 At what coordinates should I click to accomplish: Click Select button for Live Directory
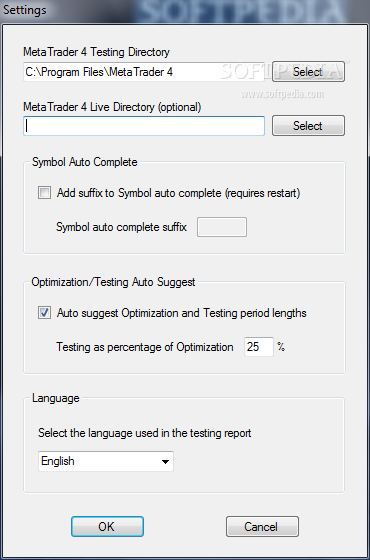pos(308,125)
